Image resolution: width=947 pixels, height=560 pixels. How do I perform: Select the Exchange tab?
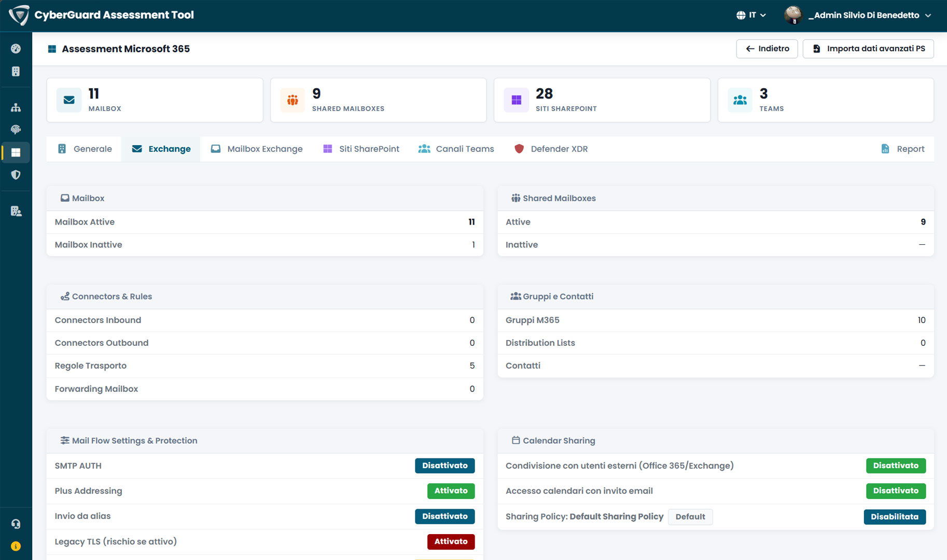pyautogui.click(x=161, y=149)
